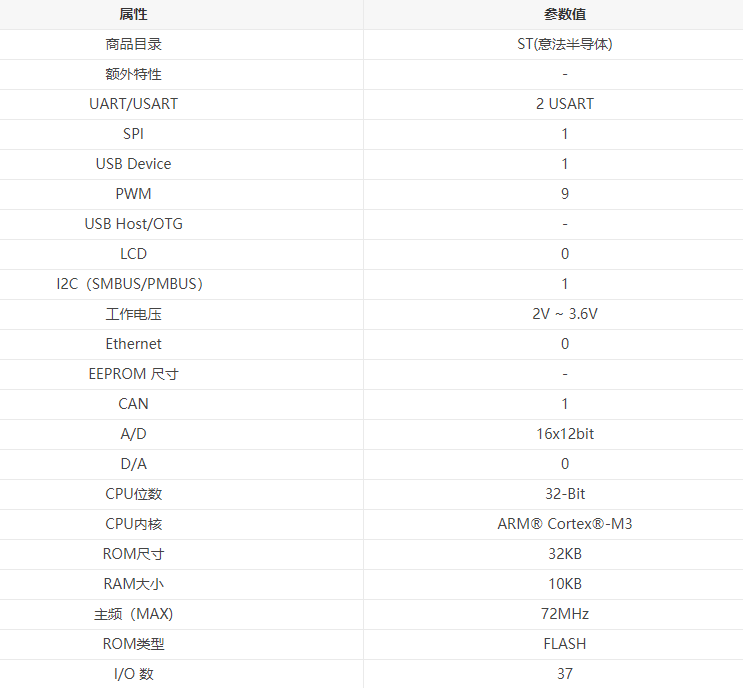Select the 32-Bit CPU value

[564, 494]
